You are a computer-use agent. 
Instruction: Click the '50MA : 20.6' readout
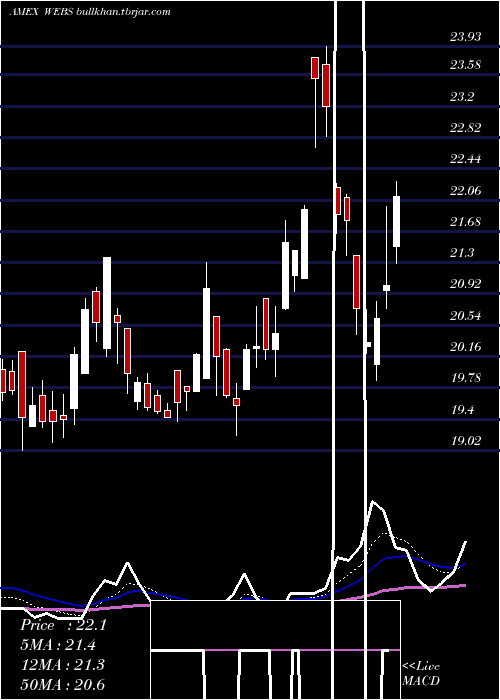pos(62,684)
